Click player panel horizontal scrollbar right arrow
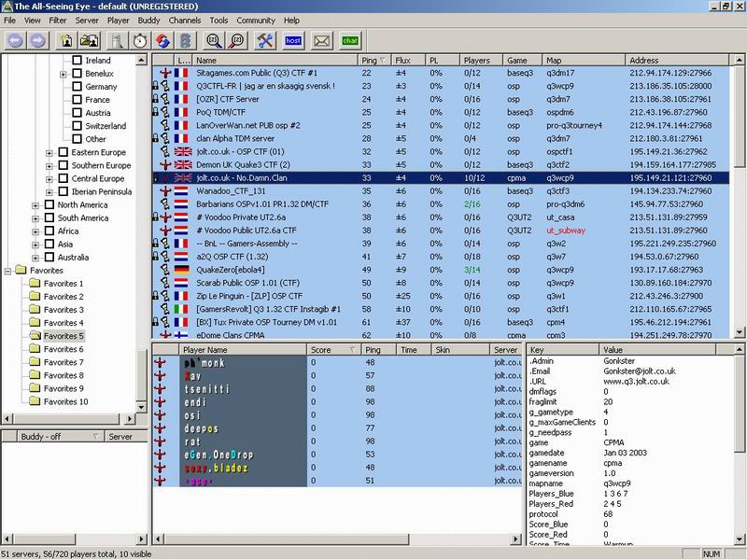747x560 pixels. pos(516,539)
